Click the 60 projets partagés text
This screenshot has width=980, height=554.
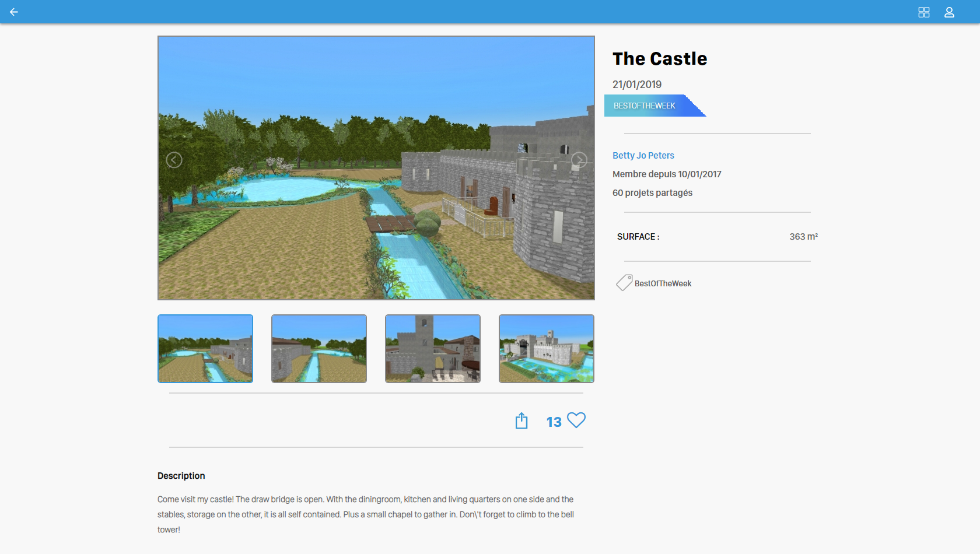tap(652, 192)
